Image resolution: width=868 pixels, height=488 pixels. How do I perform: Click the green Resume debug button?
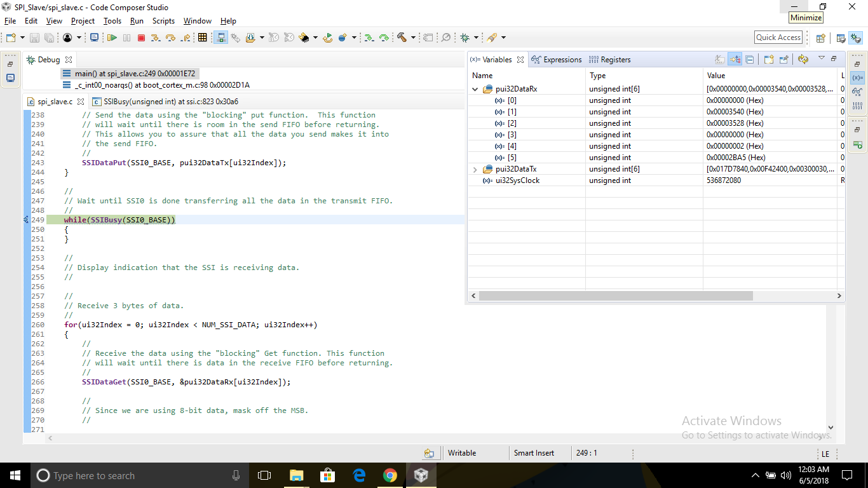(112, 37)
